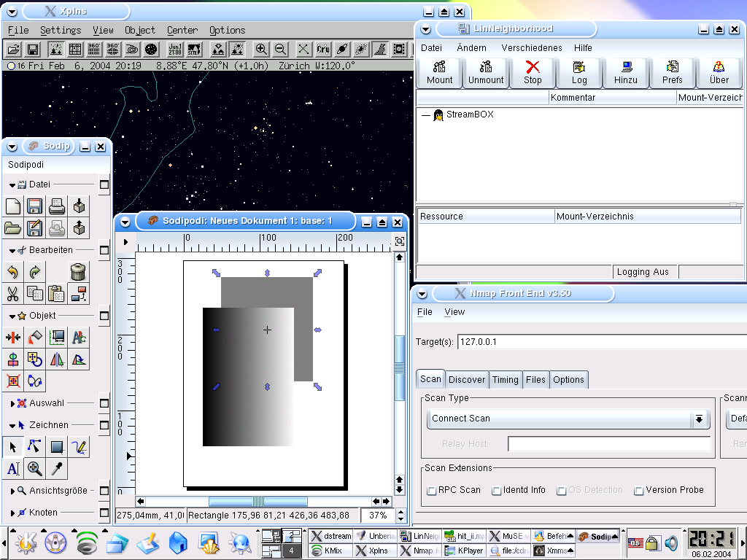Image resolution: width=747 pixels, height=560 pixels.
Task: Select the text tool in Sodipodi Zeichnen
Action: (13, 469)
